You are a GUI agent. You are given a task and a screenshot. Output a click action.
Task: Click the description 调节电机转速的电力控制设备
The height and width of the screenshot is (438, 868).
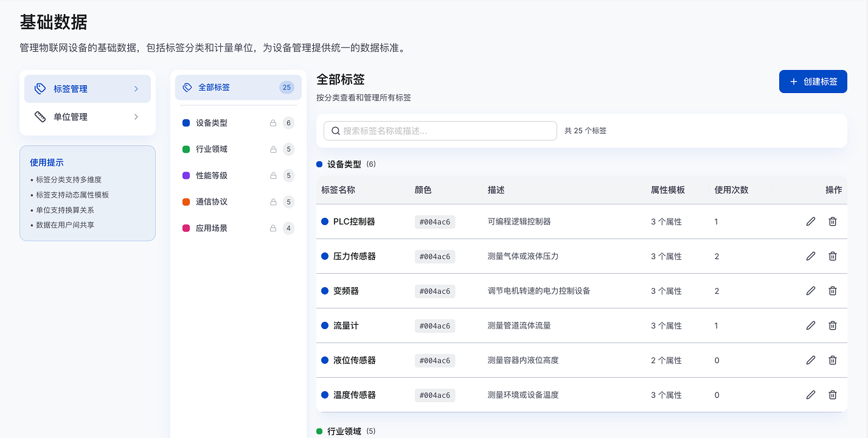click(x=539, y=291)
